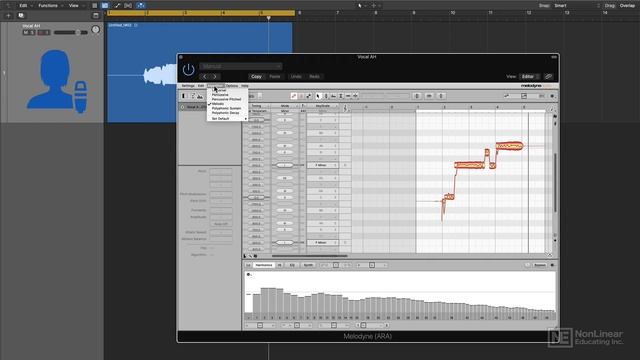Click the duplicate track icon

(21, 16)
